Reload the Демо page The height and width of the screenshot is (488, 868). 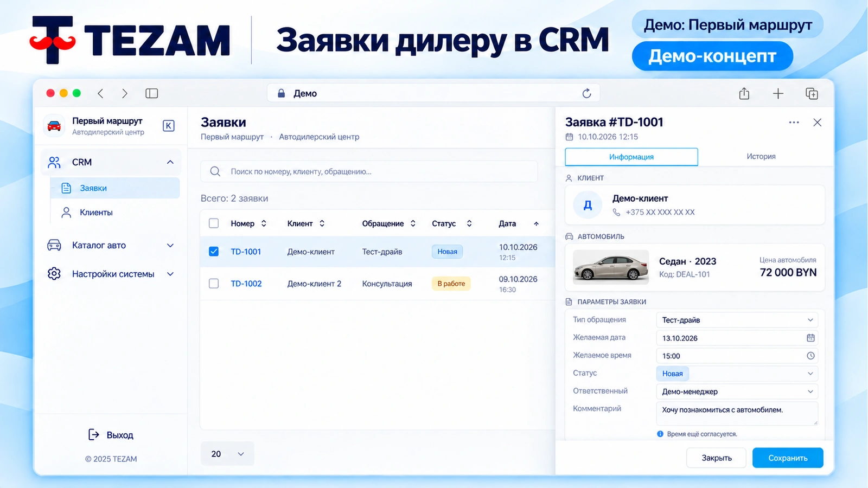(586, 93)
